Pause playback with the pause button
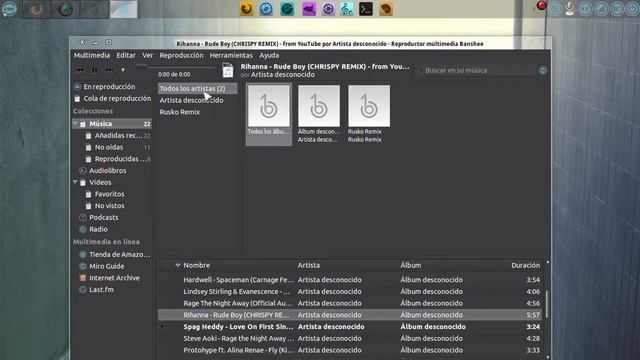The image size is (640, 360). 95,70
